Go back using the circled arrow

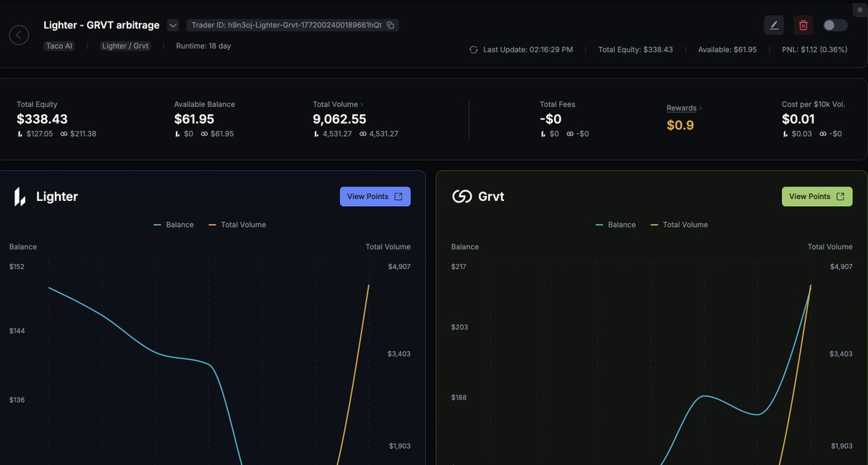click(x=19, y=35)
